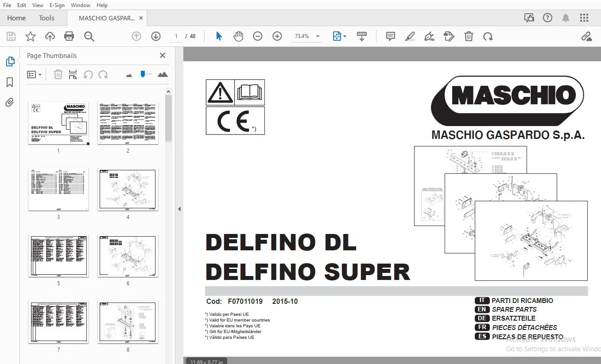Switch to the Home tab
Image resolution: width=601 pixels, height=364 pixels.
[x=16, y=18]
